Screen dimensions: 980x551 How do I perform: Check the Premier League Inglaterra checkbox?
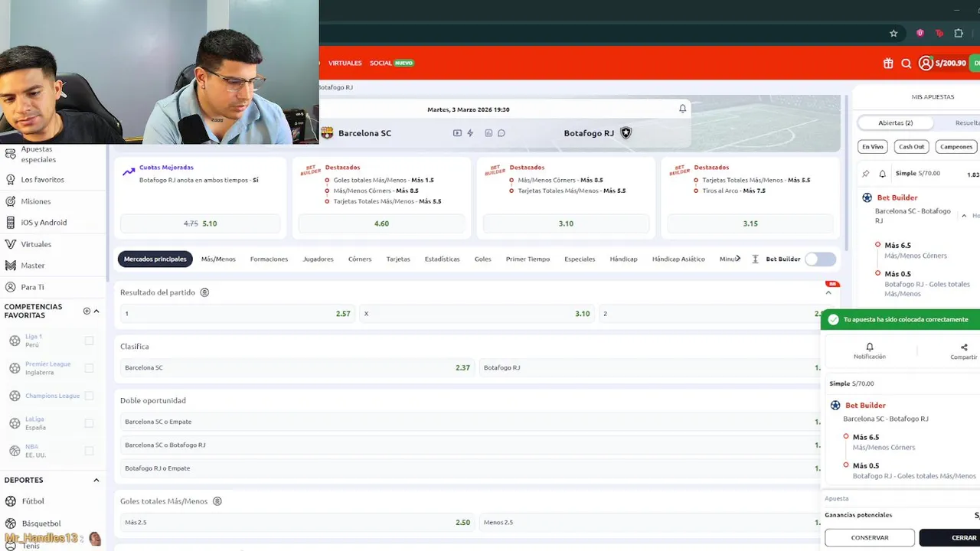pyautogui.click(x=89, y=368)
